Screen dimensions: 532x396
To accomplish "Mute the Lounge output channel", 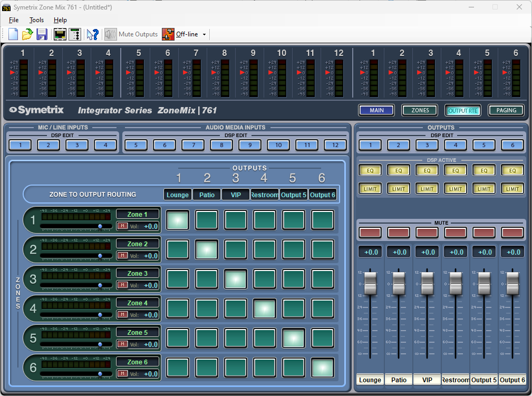I will tap(370, 232).
